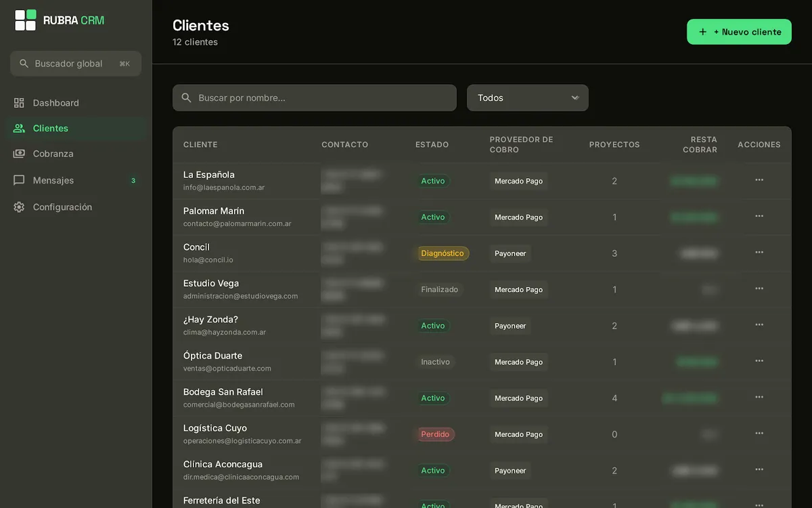Viewport: 812px width, 508px height.
Task: Click the Dashboard grid icon in sidebar
Action: [19, 103]
